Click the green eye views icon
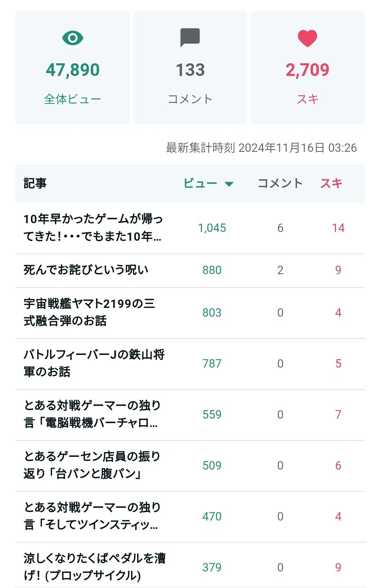Viewport: 380px width, 588px height. tap(72, 38)
